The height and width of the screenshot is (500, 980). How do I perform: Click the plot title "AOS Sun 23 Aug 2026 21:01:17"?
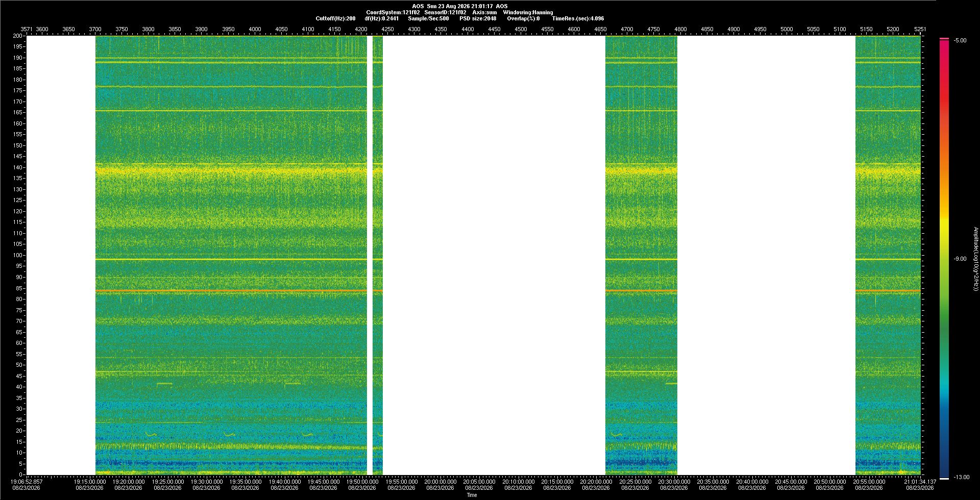(452, 6)
